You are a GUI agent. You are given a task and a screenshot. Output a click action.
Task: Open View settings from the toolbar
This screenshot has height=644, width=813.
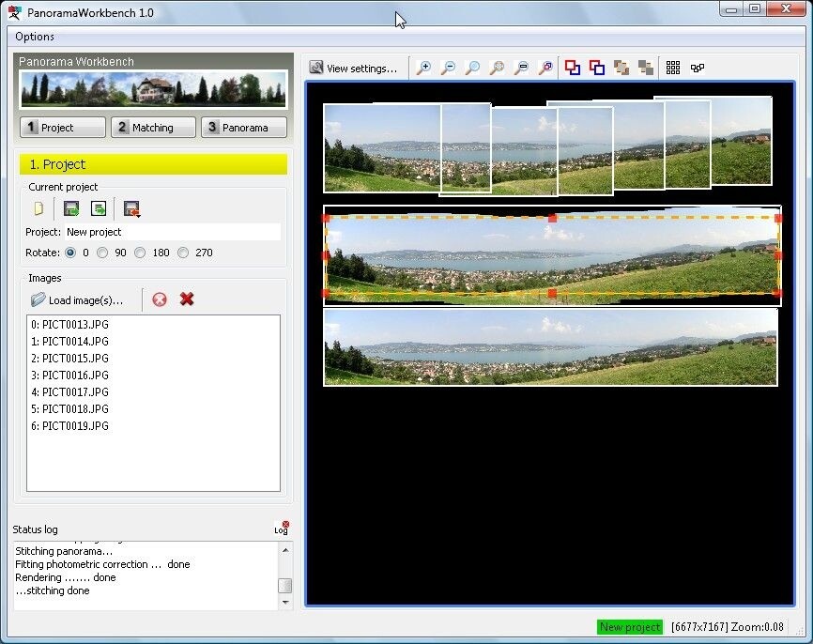click(354, 68)
